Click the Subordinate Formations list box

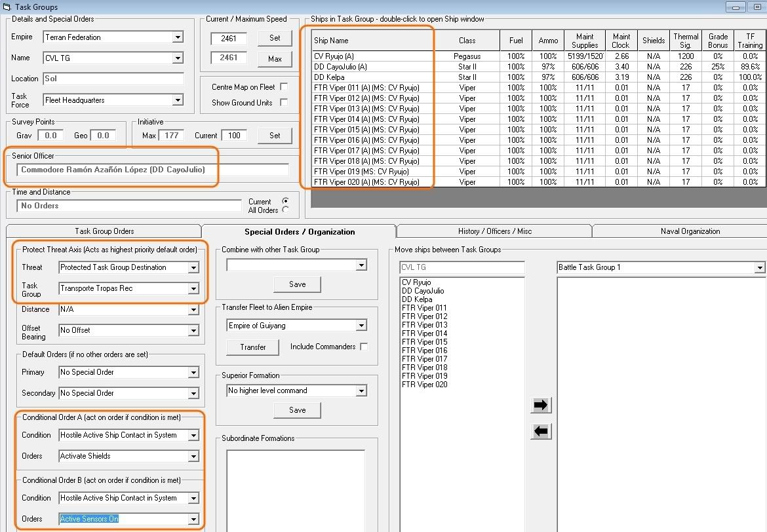[x=296, y=491]
